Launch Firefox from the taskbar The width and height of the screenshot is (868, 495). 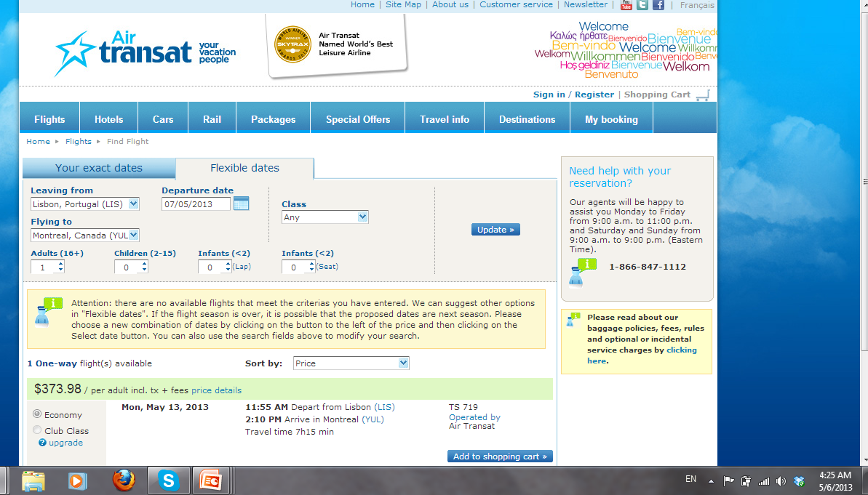[x=124, y=480]
